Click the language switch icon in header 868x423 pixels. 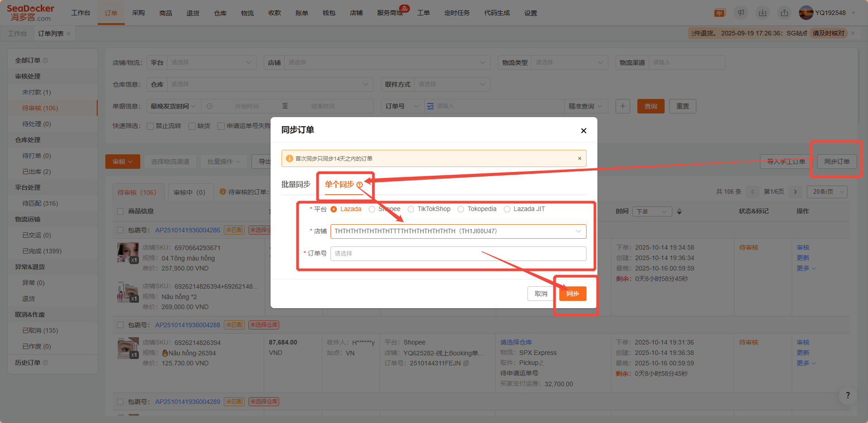[x=720, y=13]
